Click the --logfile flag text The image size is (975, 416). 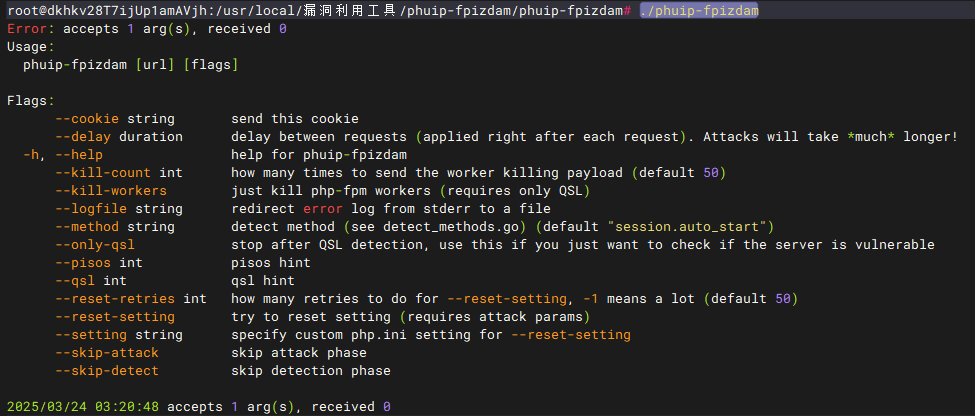(x=92, y=209)
